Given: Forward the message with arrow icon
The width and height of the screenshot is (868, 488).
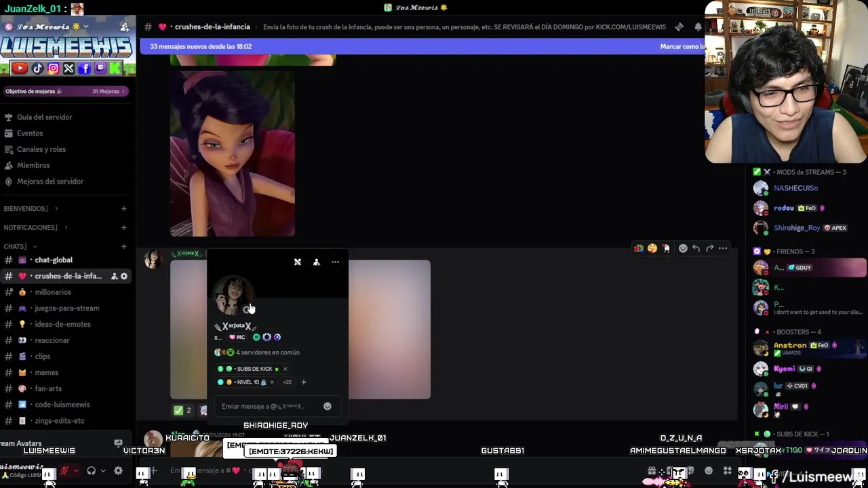Looking at the screenshot, I should coord(709,248).
